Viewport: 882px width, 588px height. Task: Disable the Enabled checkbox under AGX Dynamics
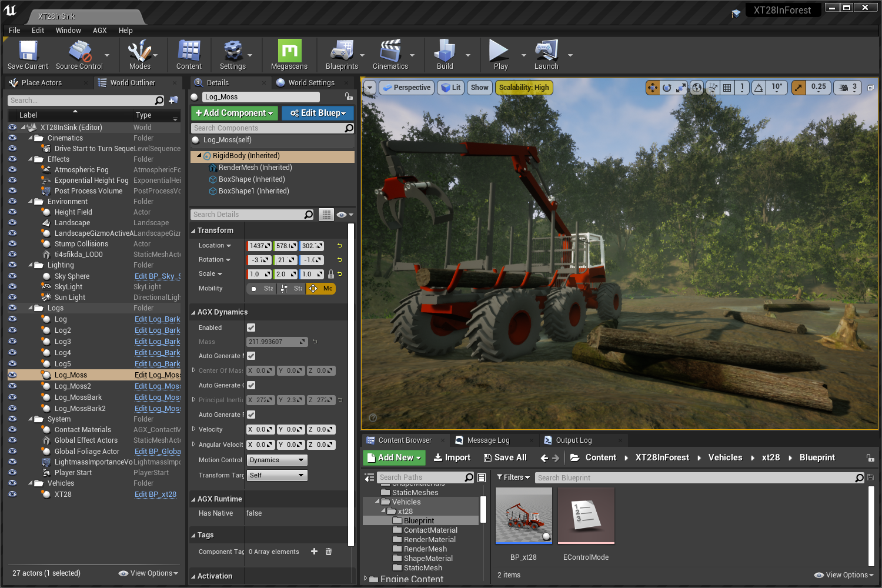point(250,328)
